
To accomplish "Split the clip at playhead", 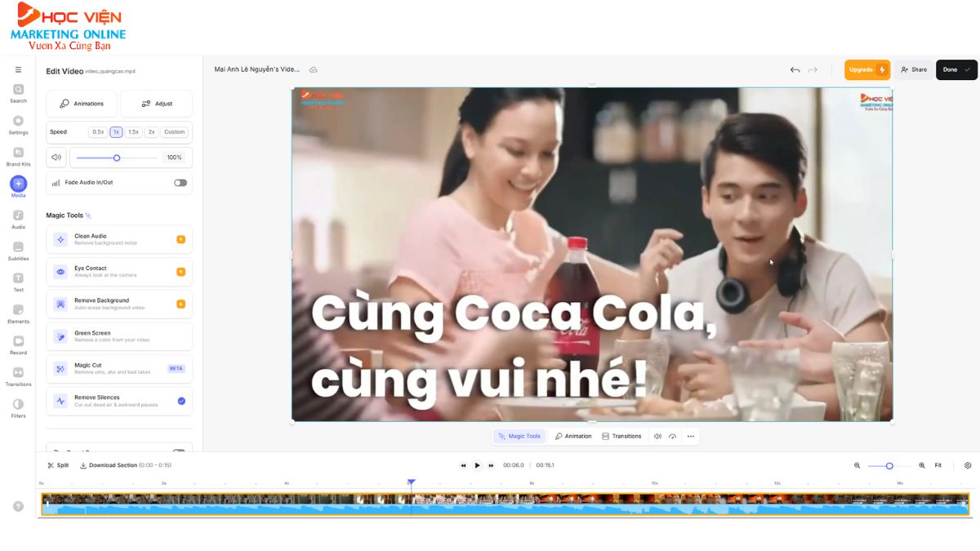I will click(x=58, y=465).
